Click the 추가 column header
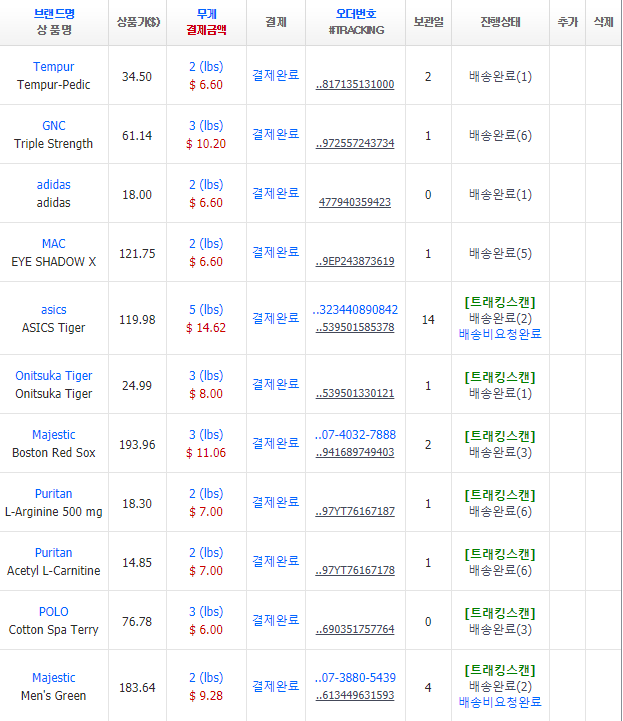Screen dimensions: 623x721 [567, 22]
